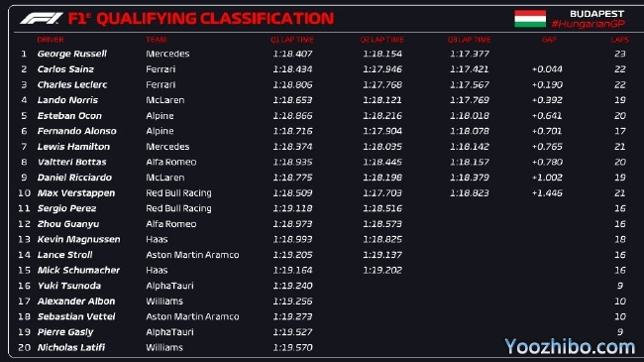Click the Red Bull Racing team for Perez
Viewport: 644px width, 362px height.
click(x=178, y=208)
